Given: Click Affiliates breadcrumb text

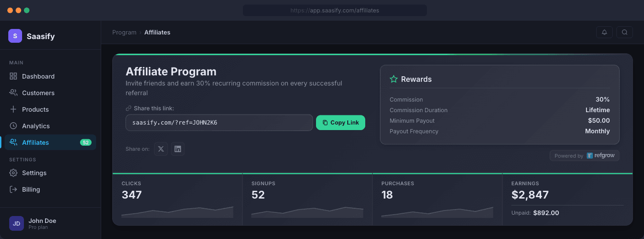Looking at the screenshot, I should pos(157,32).
